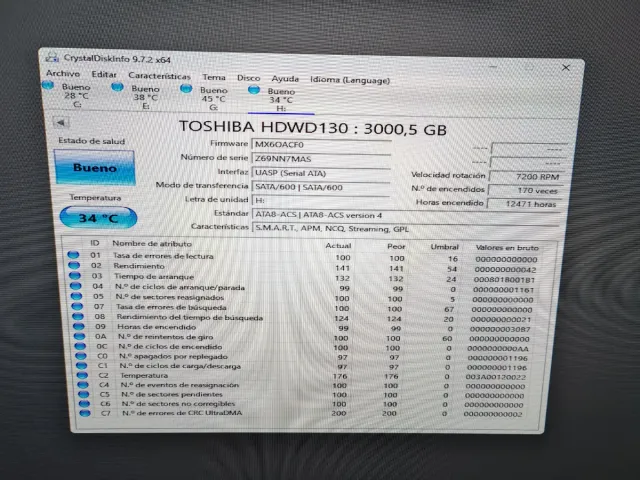The width and height of the screenshot is (640, 480).
Task: Click the transfer mode field SATA/600
Action: (322, 187)
